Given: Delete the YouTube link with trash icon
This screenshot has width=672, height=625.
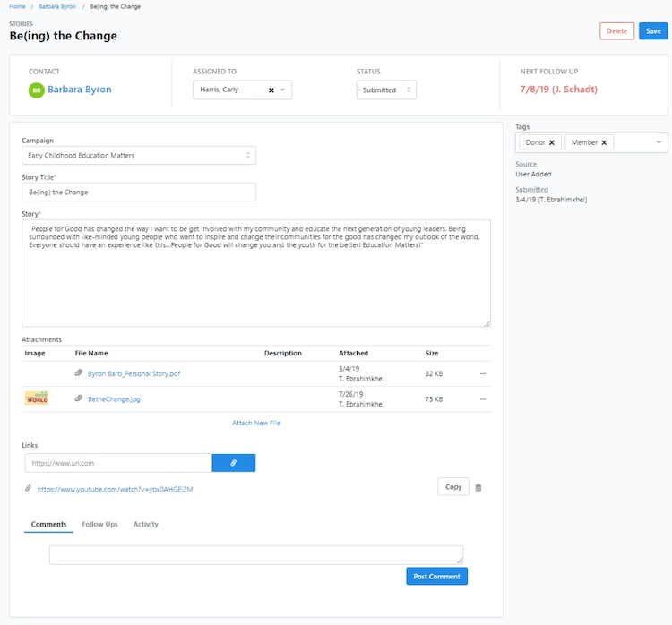Looking at the screenshot, I should pos(478,487).
